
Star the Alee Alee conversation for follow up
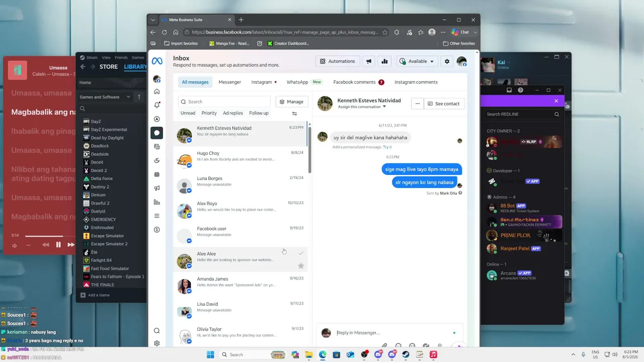click(x=301, y=265)
